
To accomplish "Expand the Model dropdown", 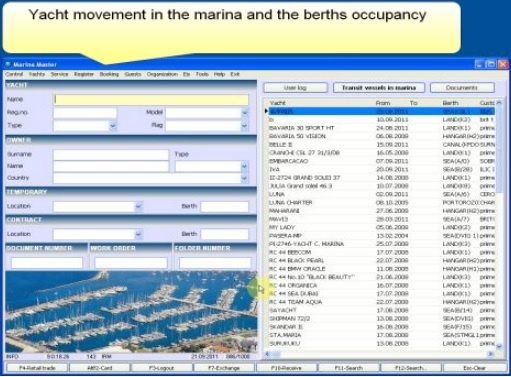I will [x=244, y=113].
